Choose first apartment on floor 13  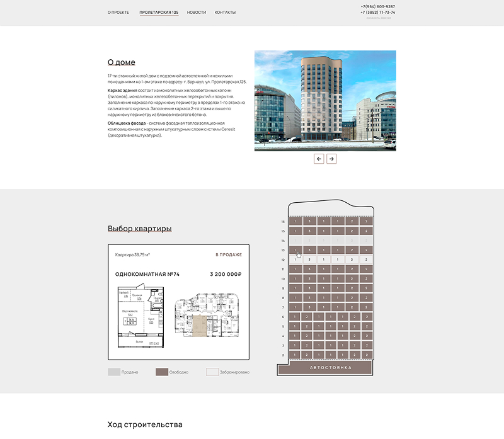(295, 250)
